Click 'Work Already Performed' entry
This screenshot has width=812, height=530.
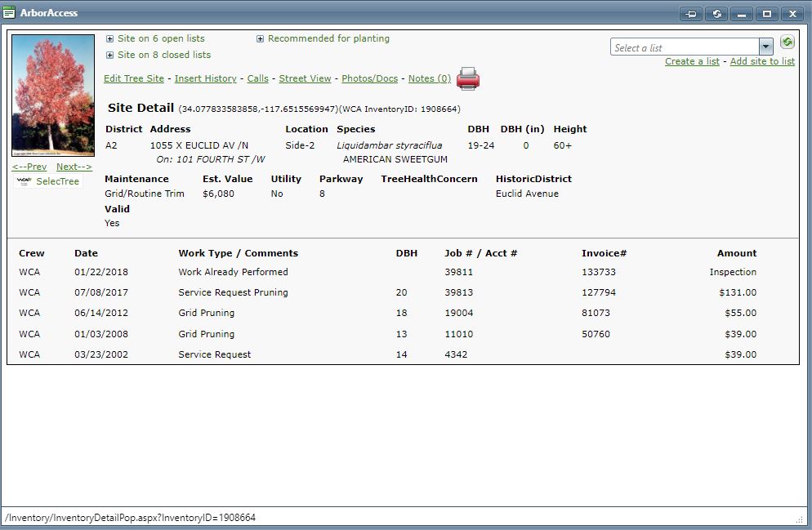(233, 272)
